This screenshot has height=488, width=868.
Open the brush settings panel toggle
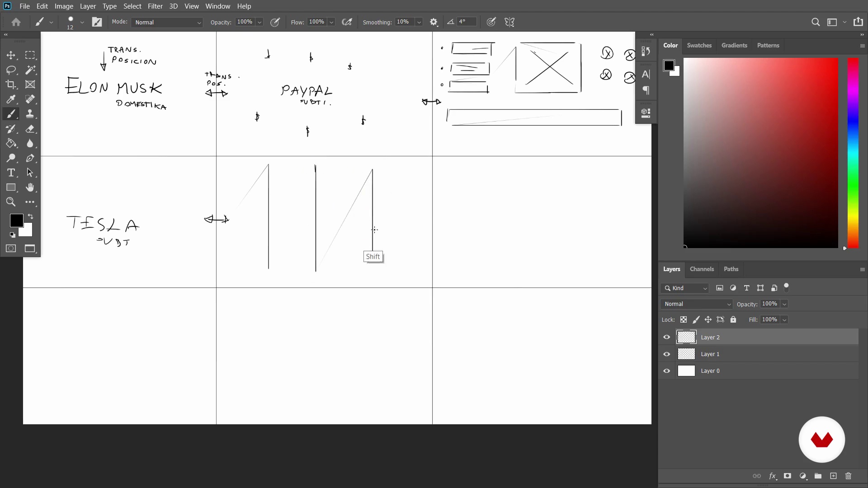(97, 22)
